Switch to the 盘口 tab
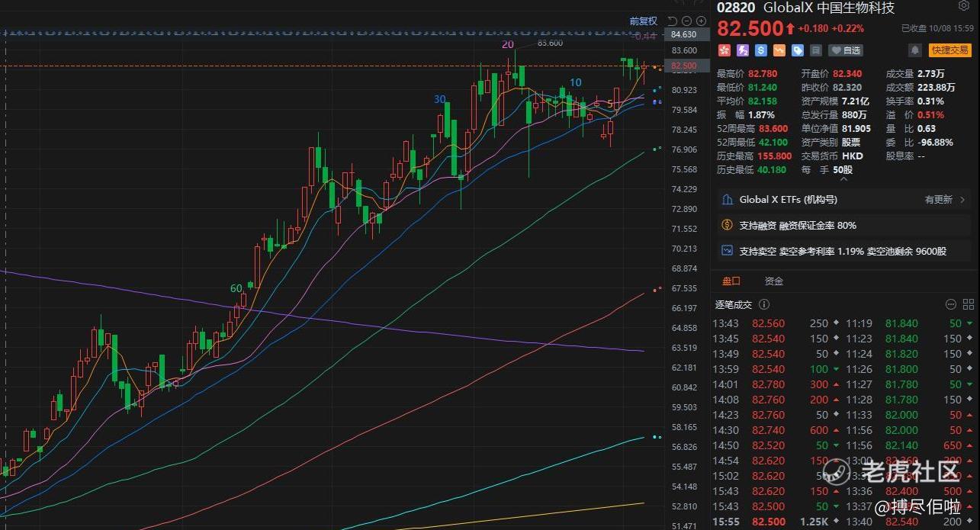The image size is (980, 530). click(x=731, y=281)
